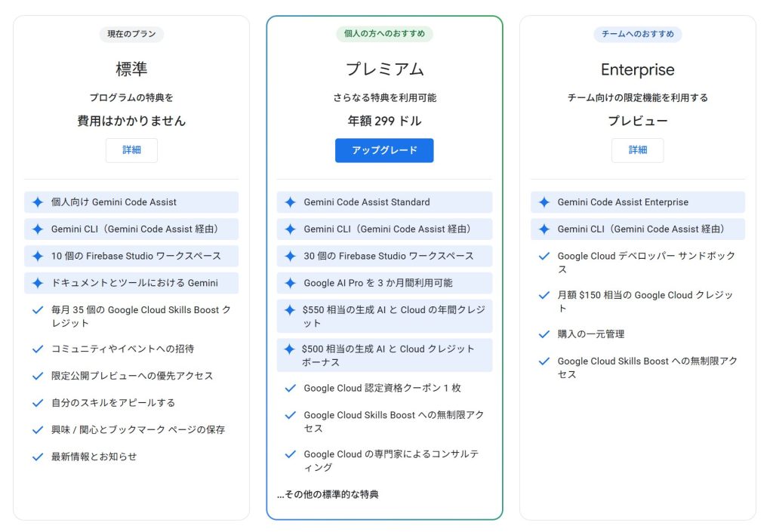Click the プレミアム plan heading
Viewport: 773px width, 532px height.
384,69
